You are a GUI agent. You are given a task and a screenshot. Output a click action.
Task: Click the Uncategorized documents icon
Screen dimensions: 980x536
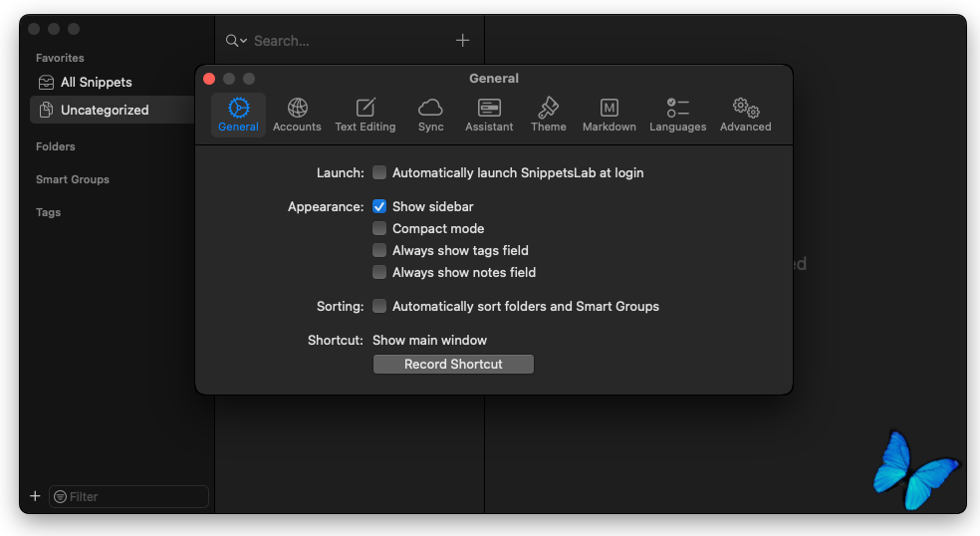pos(46,110)
